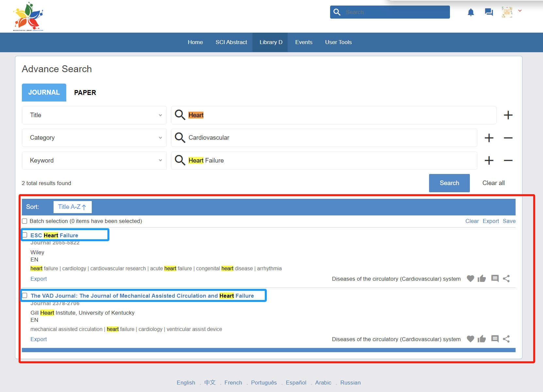Toggle the Batch selection checkbox
The image size is (543, 392).
[25, 221]
